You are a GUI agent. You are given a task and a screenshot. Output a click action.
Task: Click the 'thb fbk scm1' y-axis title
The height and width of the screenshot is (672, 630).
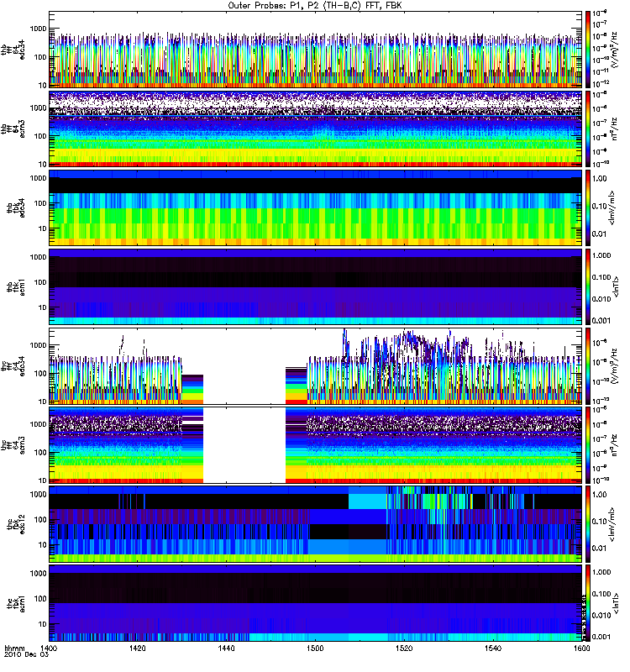point(16,286)
